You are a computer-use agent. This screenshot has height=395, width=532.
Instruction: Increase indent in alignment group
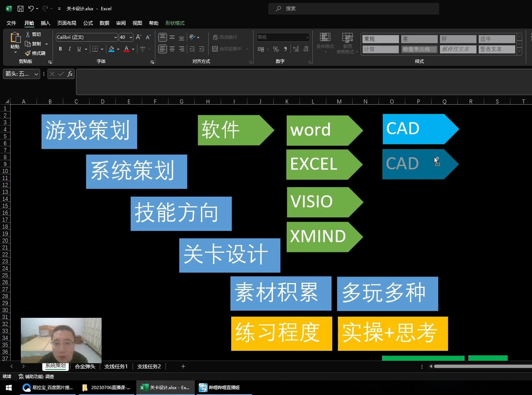click(x=202, y=49)
